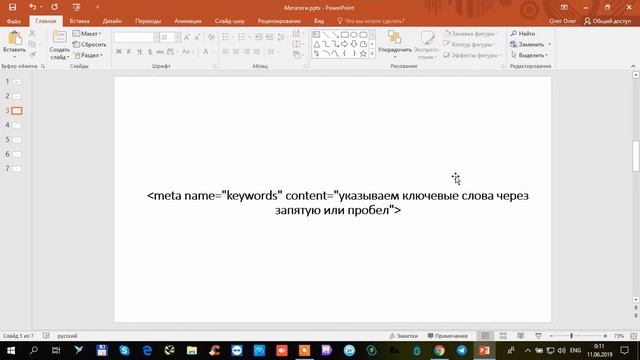The image size is (640, 360).
Task: Click the Redo arrow icon in the title bar
Action: 54,7
